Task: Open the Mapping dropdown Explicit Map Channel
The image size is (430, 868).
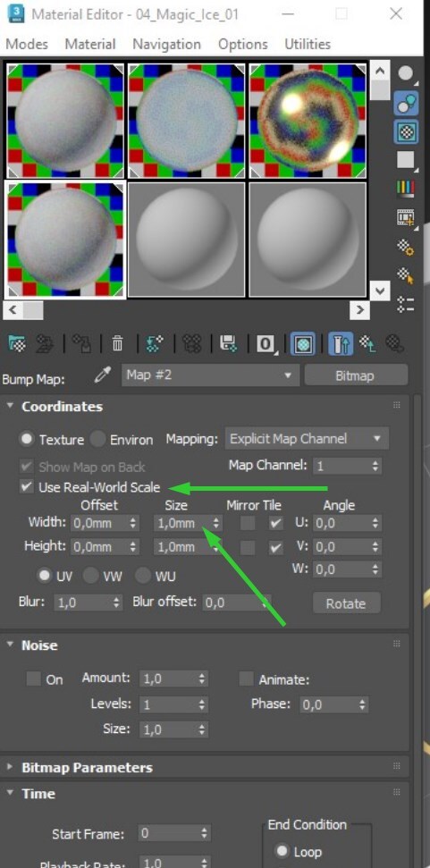Action: click(x=307, y=439)
